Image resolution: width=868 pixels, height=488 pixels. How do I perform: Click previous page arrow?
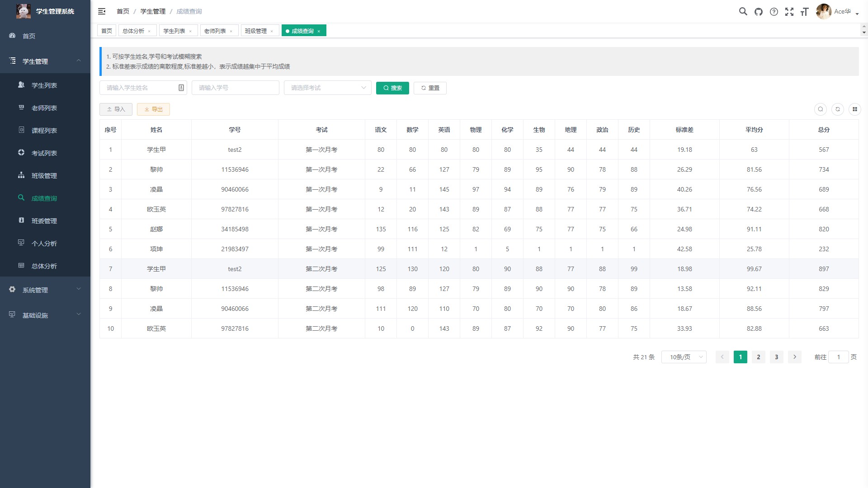click(x=722, y=357)
